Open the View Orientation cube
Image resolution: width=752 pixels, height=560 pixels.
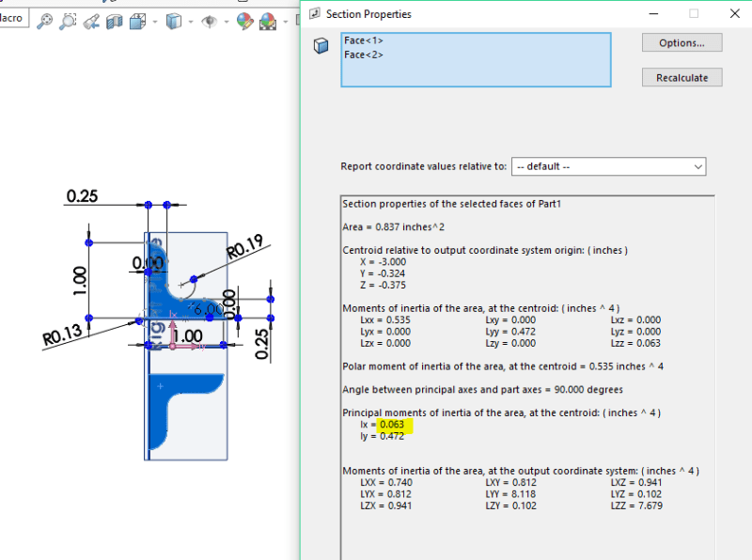tap(138, 22)
